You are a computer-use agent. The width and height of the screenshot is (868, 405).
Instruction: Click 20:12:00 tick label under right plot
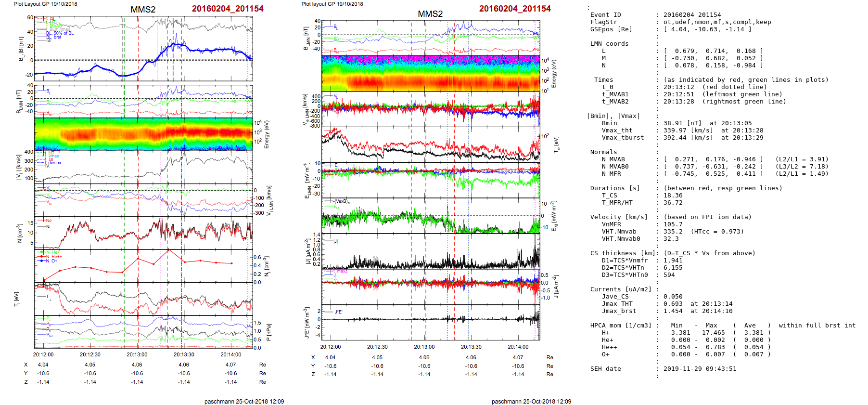click(x=331, y=347)
